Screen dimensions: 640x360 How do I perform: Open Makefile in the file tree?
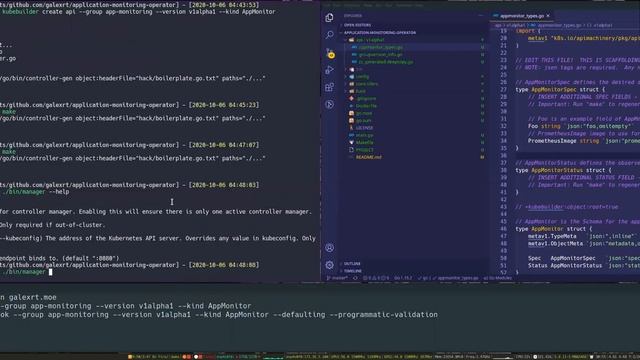365,142
